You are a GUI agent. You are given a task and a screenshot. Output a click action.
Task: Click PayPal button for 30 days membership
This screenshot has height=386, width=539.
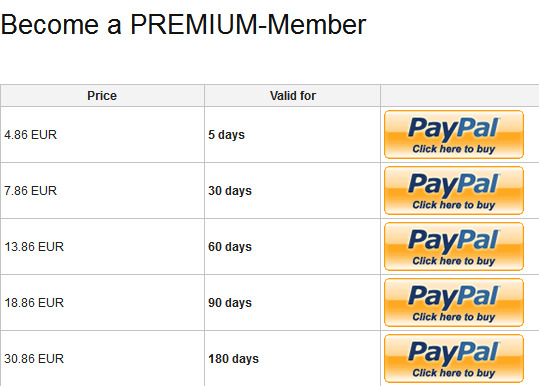pos(454,190)
